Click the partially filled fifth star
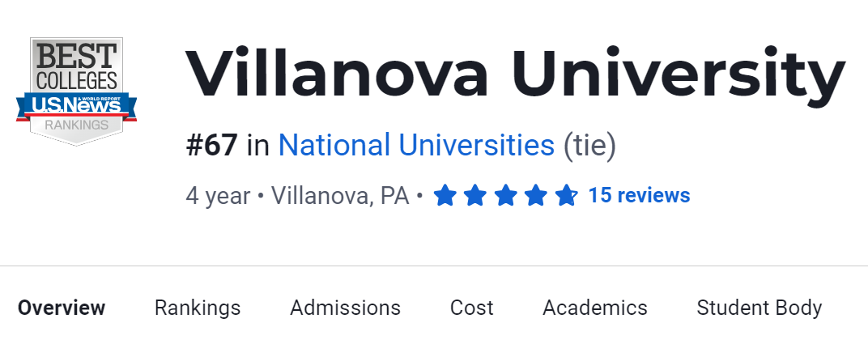Viewport: 868px width, 340px height. (x=566, y=196)
